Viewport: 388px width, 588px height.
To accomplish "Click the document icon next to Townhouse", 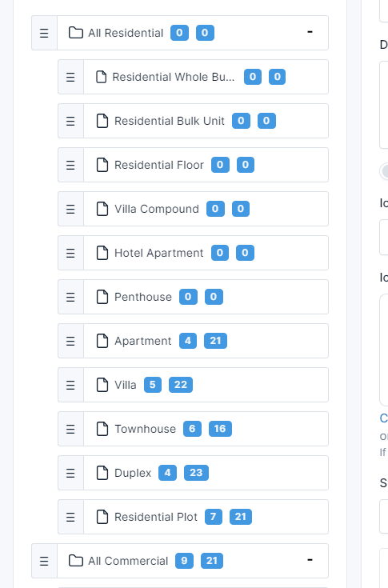I will pyautogui.click(x=102, y=429).
